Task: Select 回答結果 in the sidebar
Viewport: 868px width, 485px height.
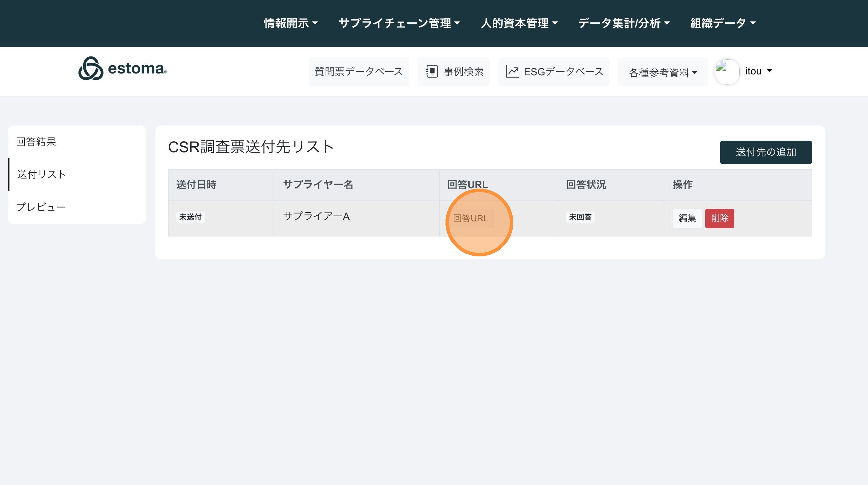Action: pyautogui.click(x=36, y=142)
